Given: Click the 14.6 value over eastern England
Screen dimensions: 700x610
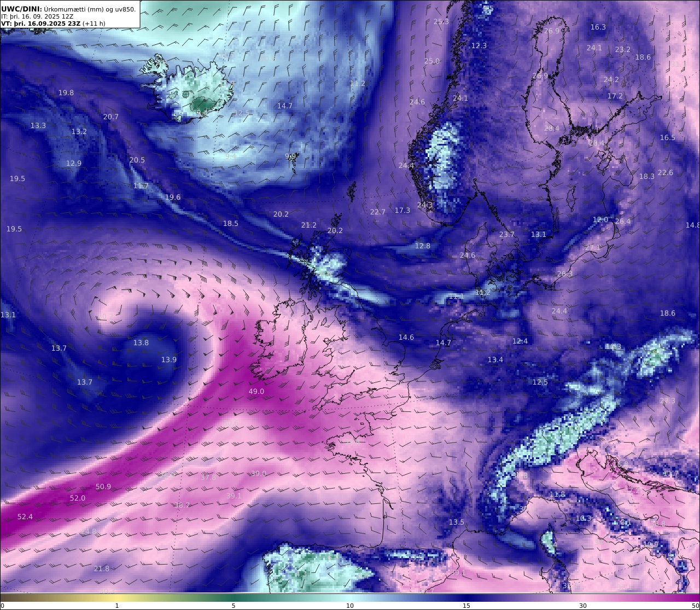Looking at the screenshot, I should [x=406, y=338].
